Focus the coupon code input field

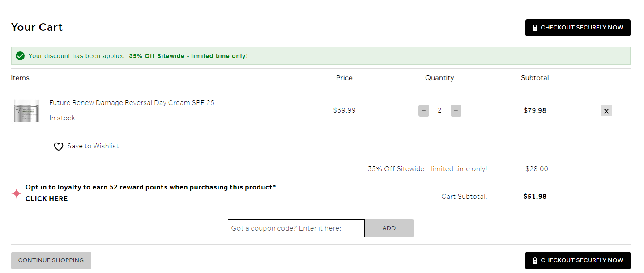click(x=296, y=228)
